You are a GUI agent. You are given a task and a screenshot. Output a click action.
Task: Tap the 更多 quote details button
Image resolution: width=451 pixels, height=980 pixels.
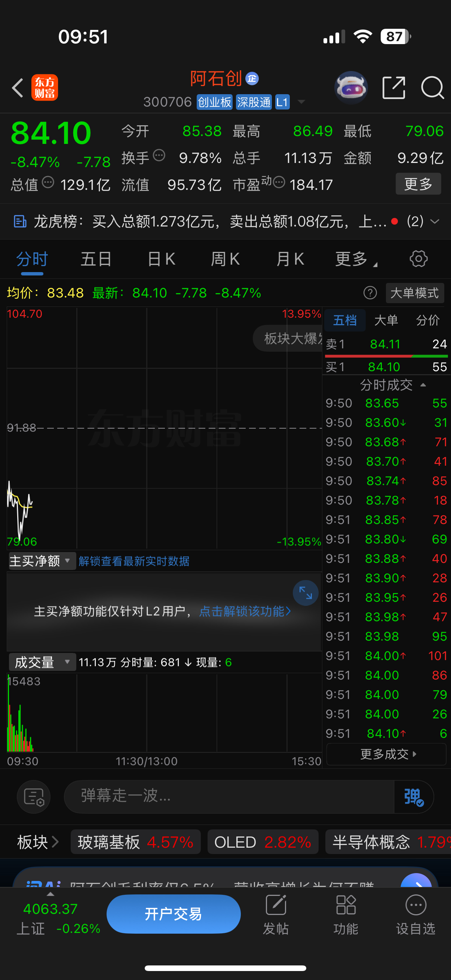click(418, 184)
